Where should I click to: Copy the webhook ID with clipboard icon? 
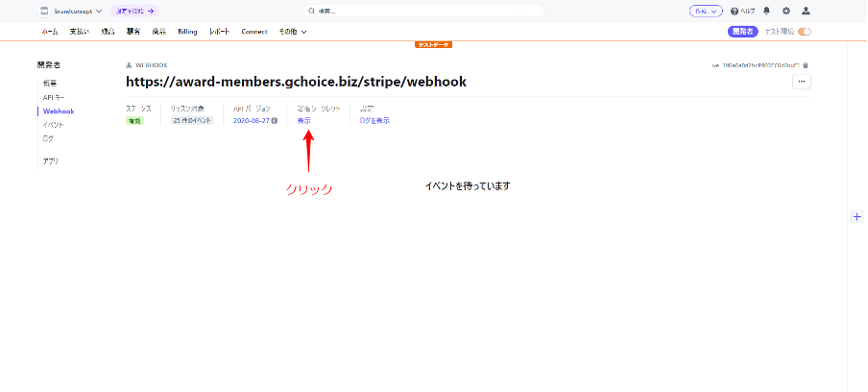coord(805,65)
